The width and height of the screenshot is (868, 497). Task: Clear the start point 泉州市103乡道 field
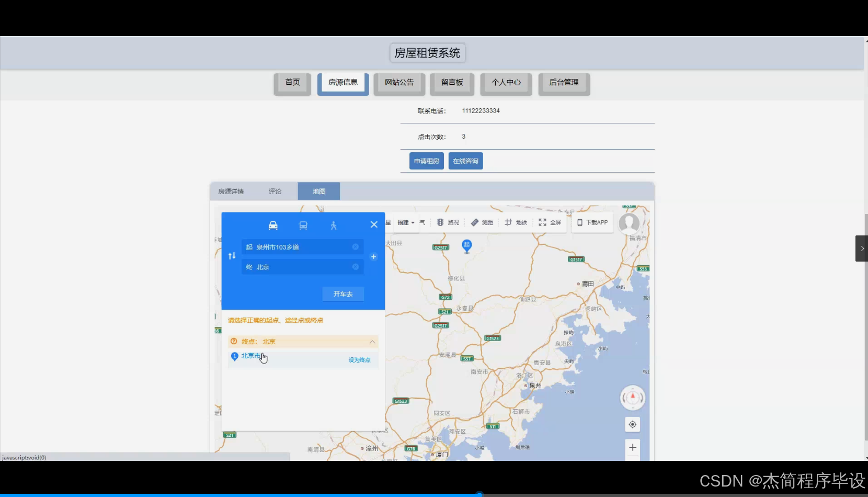coord(356,247)
